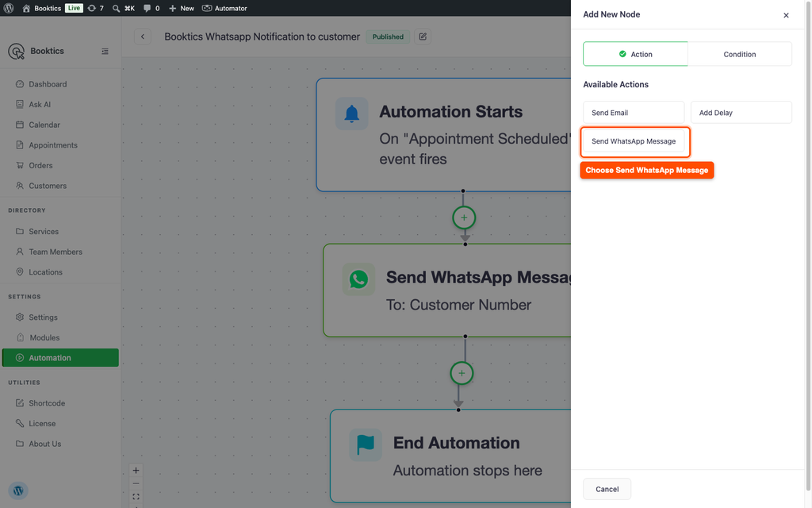Go back using the chevron button
This screenshot has width=812, height=508.
(x=143, y=37)
